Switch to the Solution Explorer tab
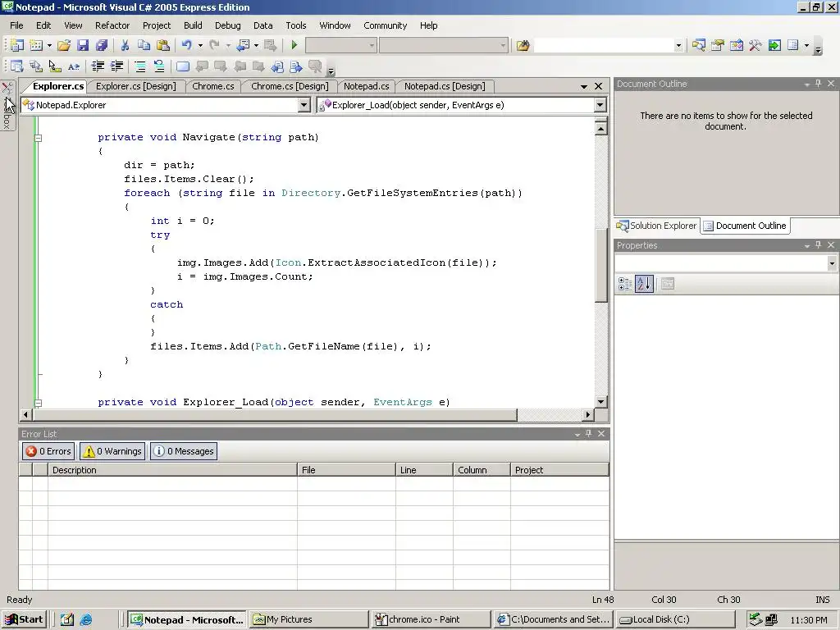840x630 pixels. click(x=657, y=226)
